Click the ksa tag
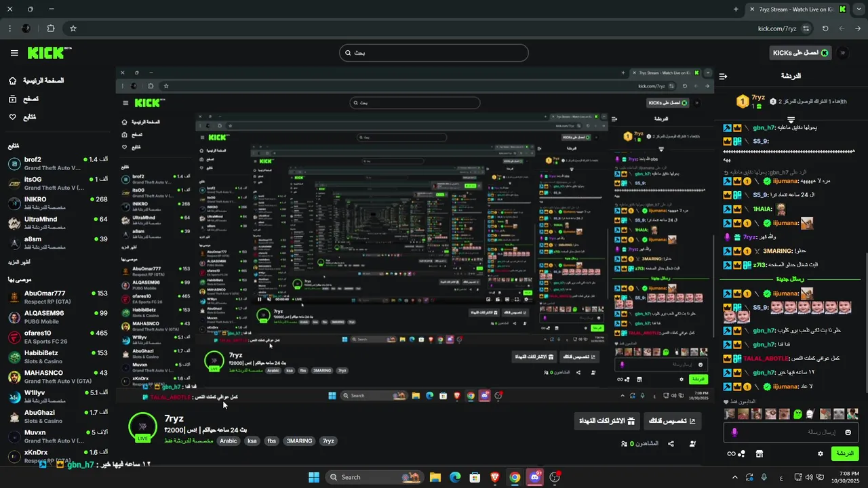868x488 pixels. 252,441
